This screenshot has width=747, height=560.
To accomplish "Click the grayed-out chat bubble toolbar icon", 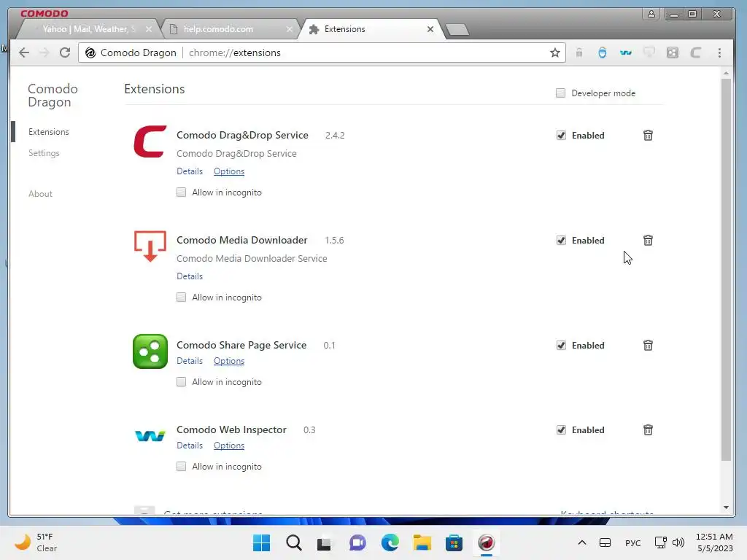I will coord(649,52).
